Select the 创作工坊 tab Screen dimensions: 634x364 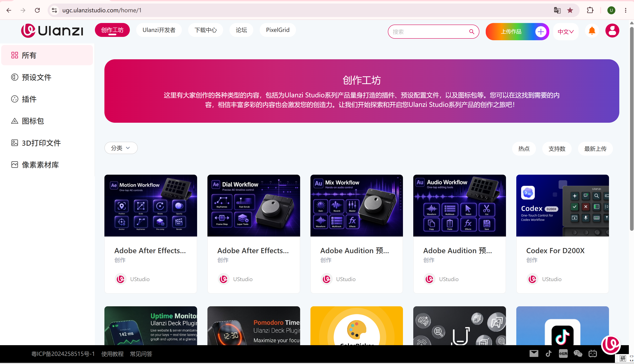[112, 30]
